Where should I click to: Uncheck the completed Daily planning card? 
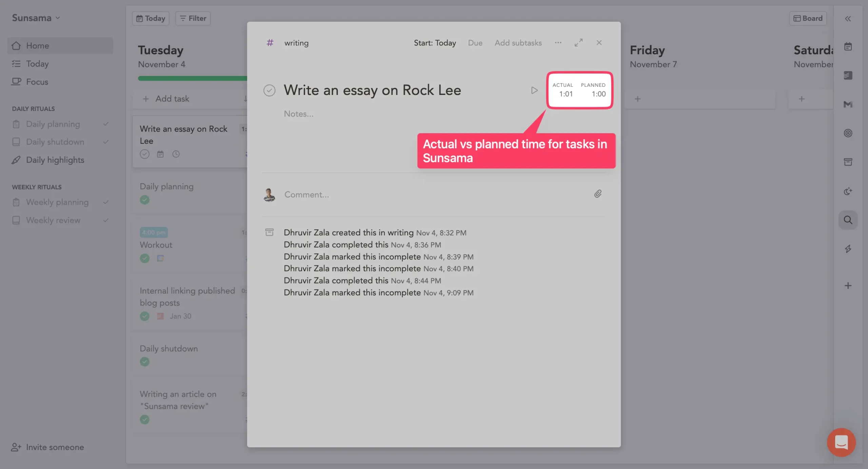point(144,200)
